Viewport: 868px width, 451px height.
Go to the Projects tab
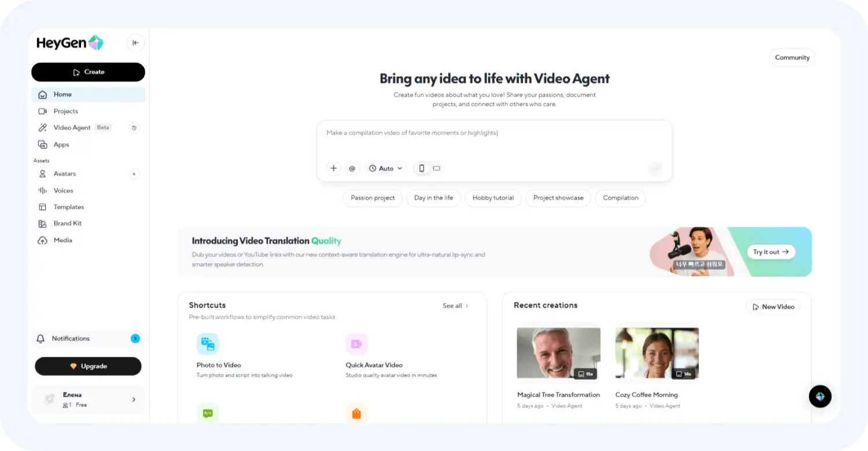(66, 111)
